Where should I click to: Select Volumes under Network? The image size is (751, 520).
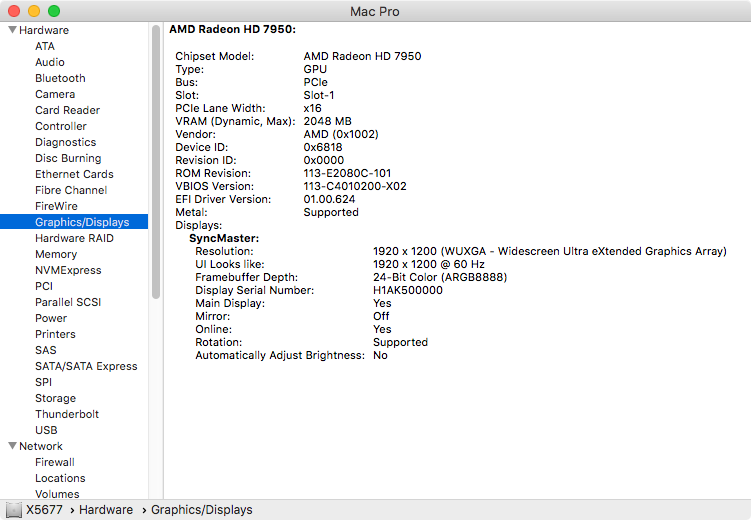(x=57, y=494)
